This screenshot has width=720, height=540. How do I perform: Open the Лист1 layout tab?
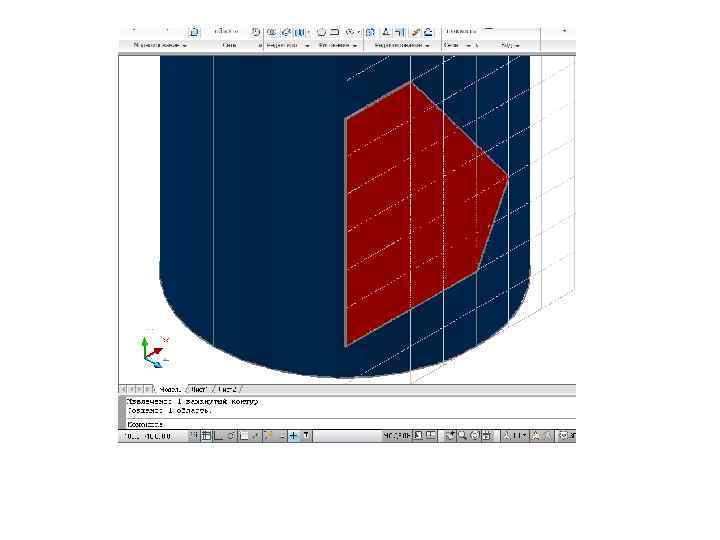click(198, 389)
